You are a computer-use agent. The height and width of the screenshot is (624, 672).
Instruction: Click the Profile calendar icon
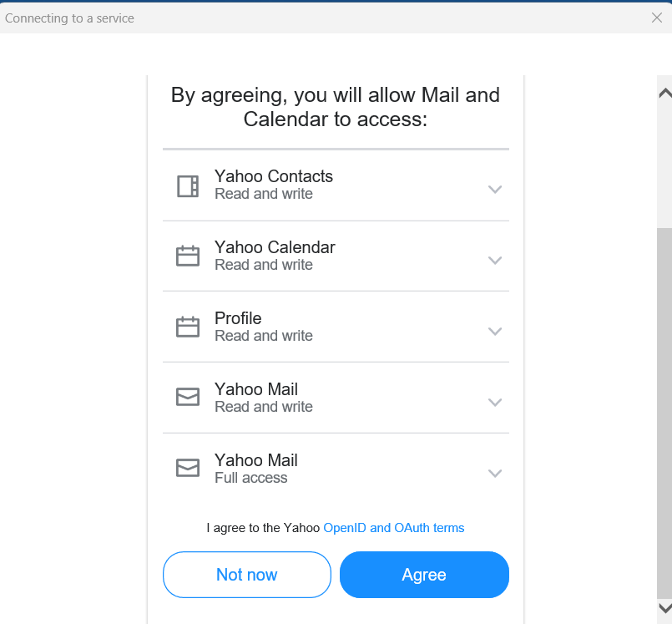click(x=187, y=327)
